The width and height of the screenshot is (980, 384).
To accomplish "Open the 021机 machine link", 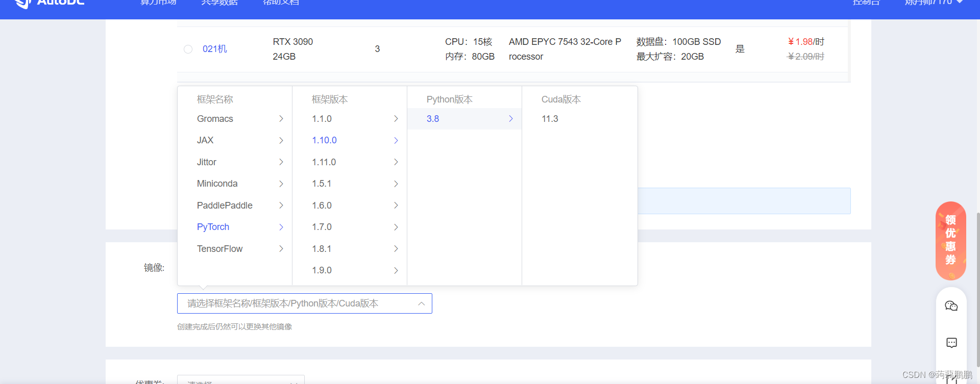I will (214, 49).
